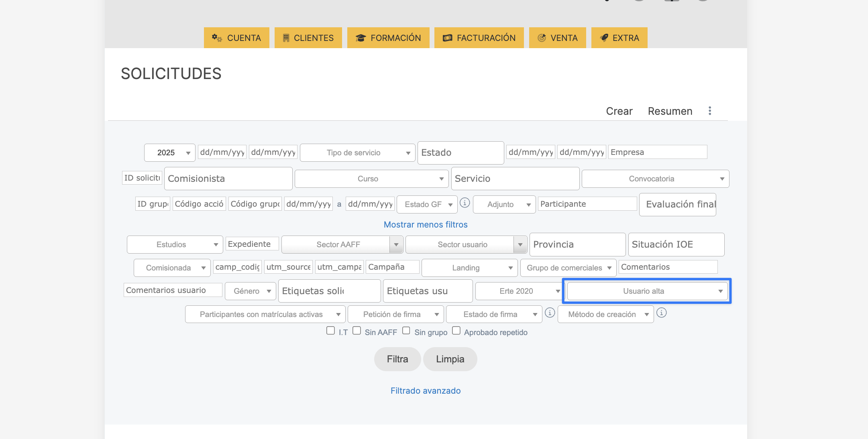This screenshot has height=439, width=868.
Task: Open the 2025 year dropdown
Action: (x=169, y=153)
